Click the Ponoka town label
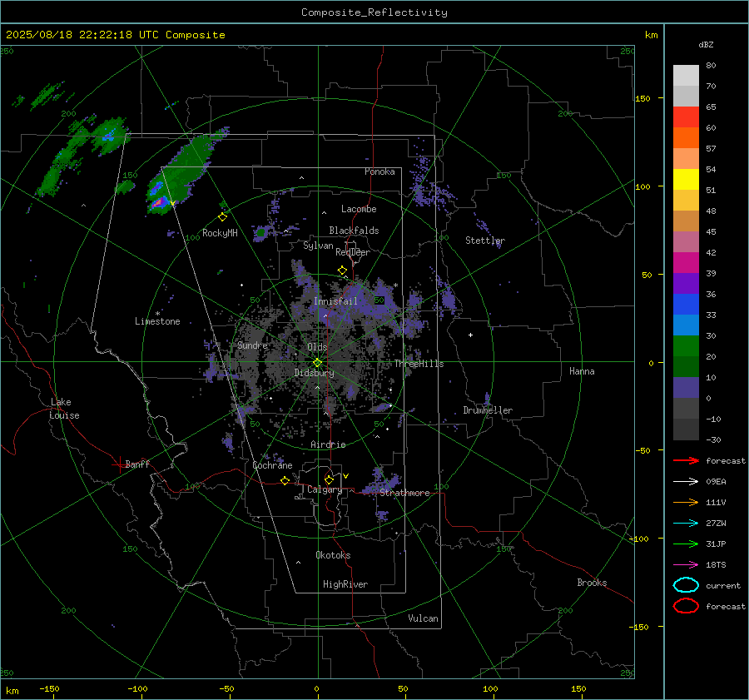The height and width of the screenshot is (700, 749). 379,171
